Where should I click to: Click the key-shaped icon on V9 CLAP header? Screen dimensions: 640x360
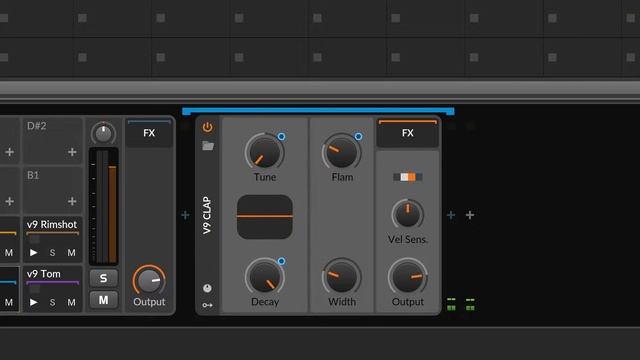(x=207, y=305)
